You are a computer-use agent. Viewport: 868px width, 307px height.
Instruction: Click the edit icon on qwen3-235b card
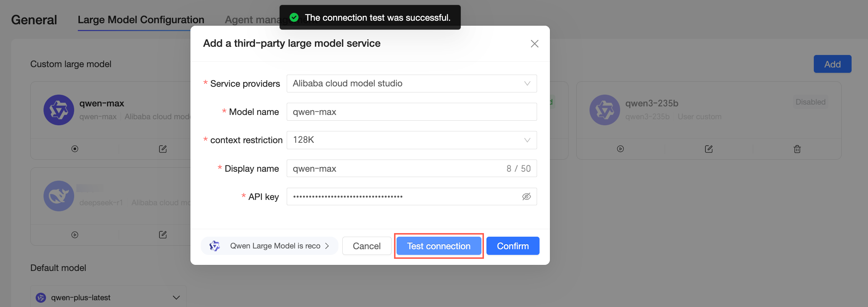tap(709, 149)
